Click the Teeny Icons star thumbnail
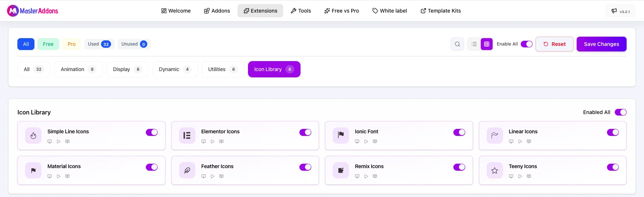Image resolution: width=644 pixels, height=197 pixels. tap(495, 170)
